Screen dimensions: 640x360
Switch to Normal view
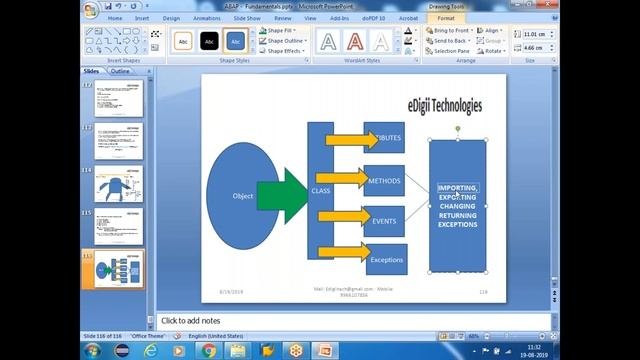point(443,336)
